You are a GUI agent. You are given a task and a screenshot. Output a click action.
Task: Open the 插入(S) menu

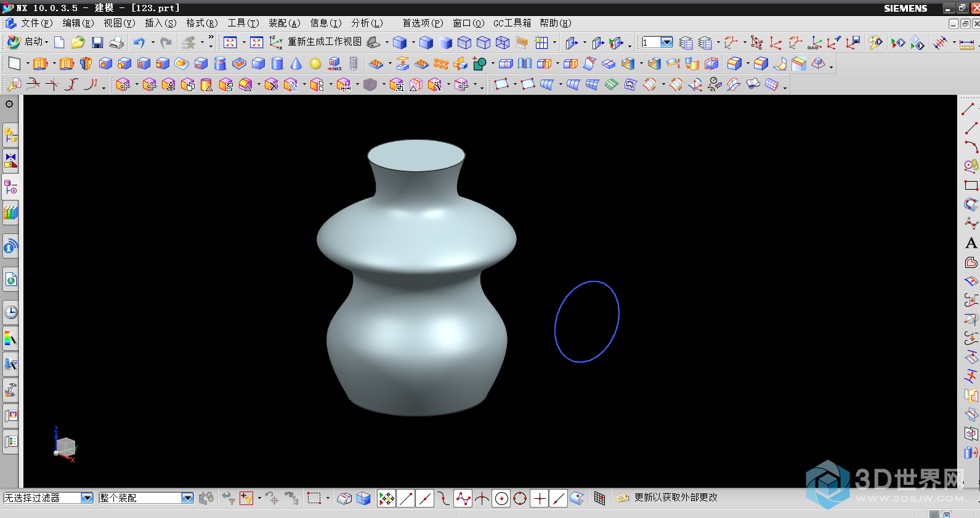click(160, 23)
